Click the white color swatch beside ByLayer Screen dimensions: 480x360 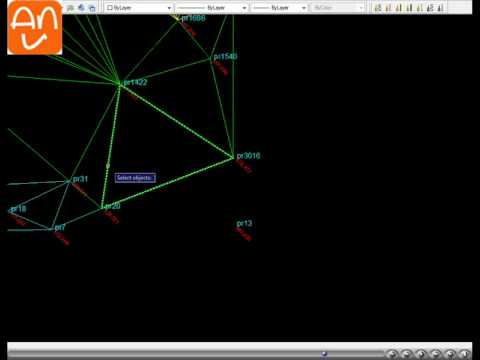point(110,7)
